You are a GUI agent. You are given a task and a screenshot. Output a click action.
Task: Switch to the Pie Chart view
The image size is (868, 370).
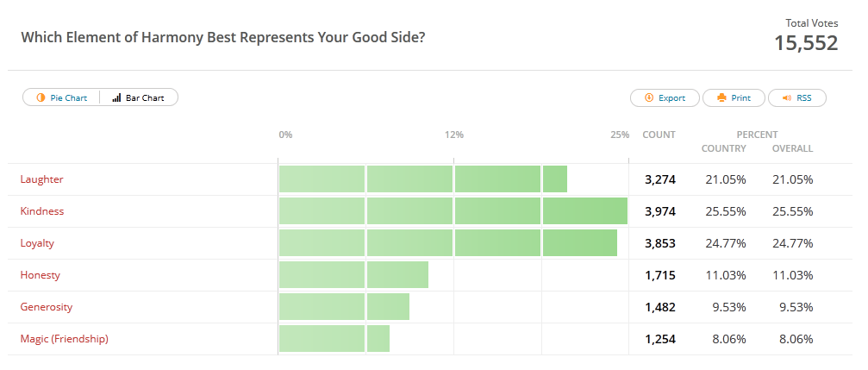pyautogui.click(x=62, y=98)
